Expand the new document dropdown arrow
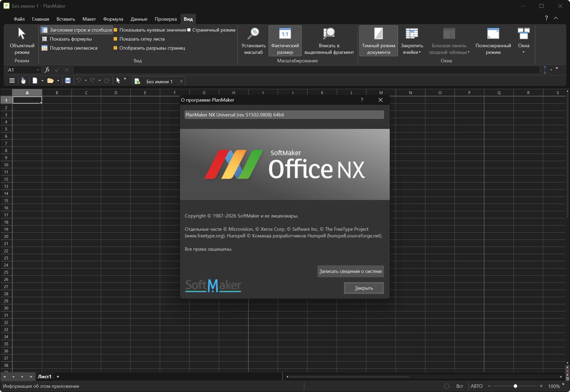The height and width of the screenshot is (392, 570). point(42,81)
